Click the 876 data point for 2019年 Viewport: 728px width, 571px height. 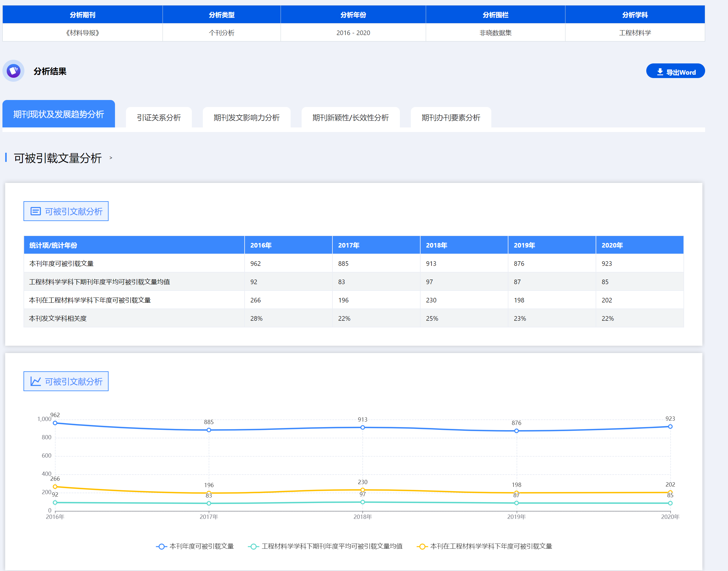516,431
